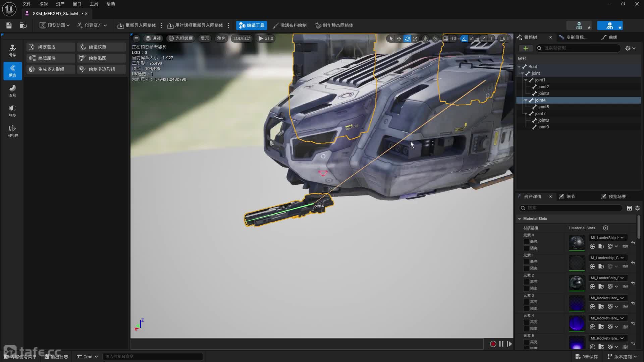Click 重新导入网格体 reimport mesh button
This screenshot has width=644, height=362.
pyautogui.click(x=137, y=25)
